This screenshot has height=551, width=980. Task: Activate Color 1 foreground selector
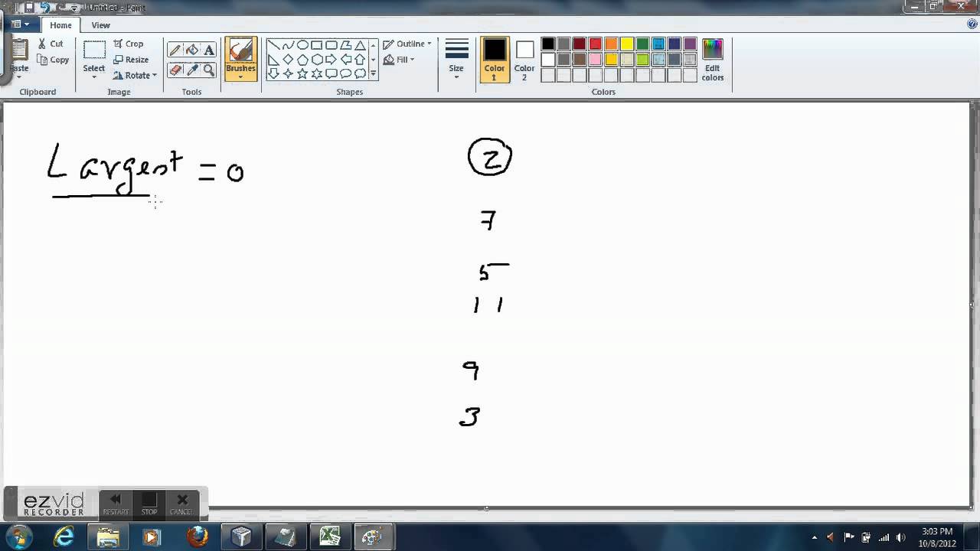495,60
